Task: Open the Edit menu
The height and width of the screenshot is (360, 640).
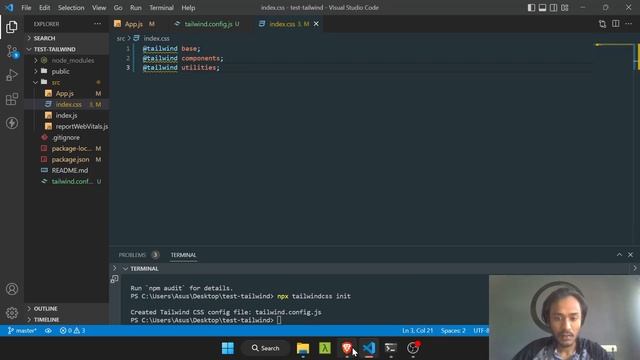Action: click(44, 8)
